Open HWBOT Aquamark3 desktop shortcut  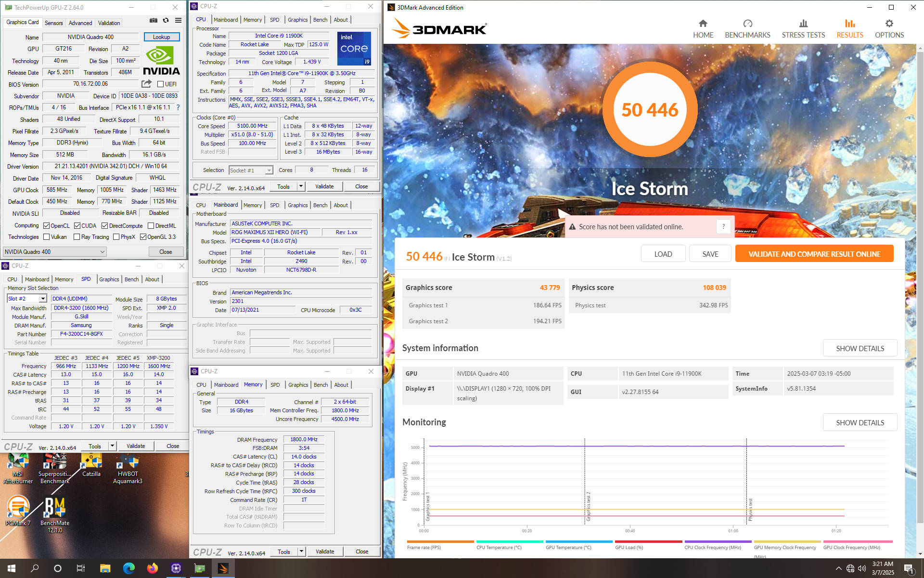coord(128,468)
